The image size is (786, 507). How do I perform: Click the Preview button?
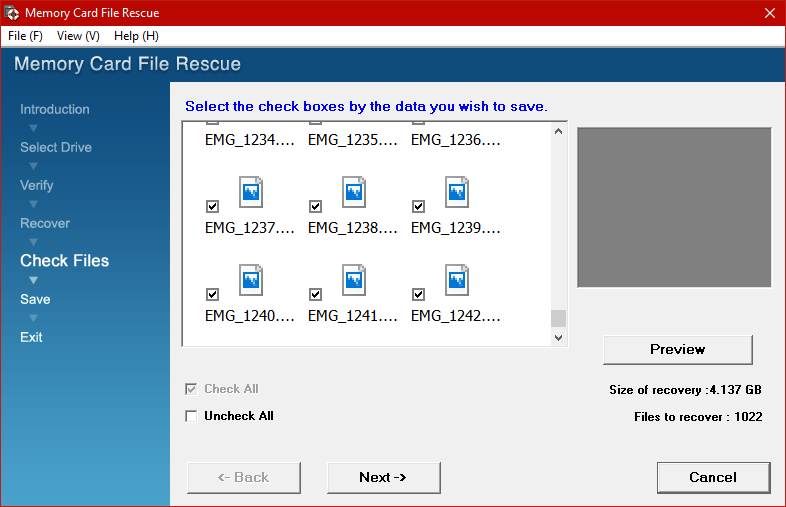point(678,350)
